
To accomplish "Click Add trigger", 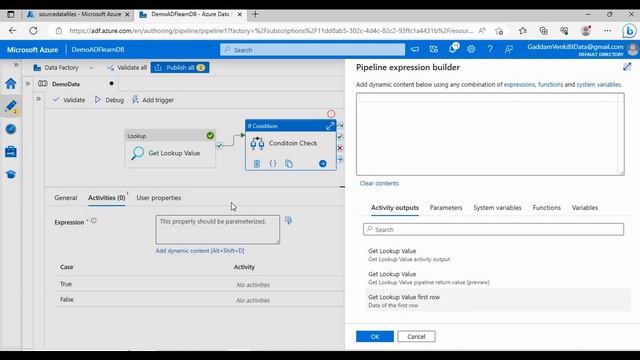I will coord(153,100).
